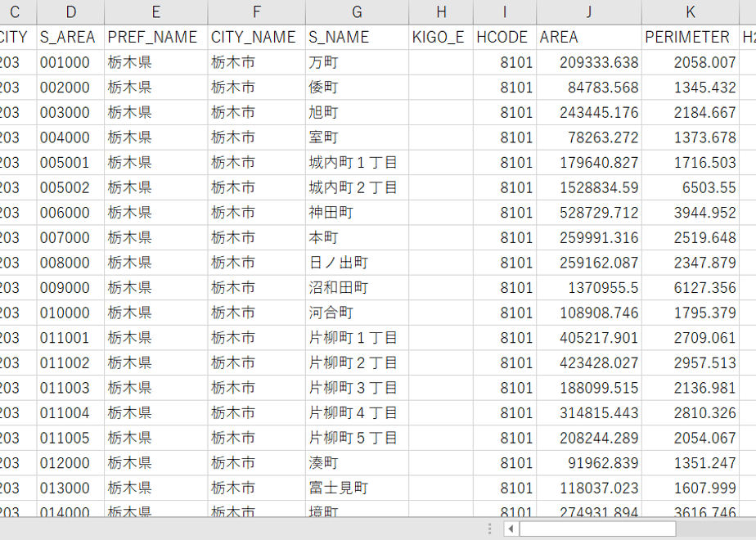
Task: Select cell containing 万町
Action: point(357,62)
